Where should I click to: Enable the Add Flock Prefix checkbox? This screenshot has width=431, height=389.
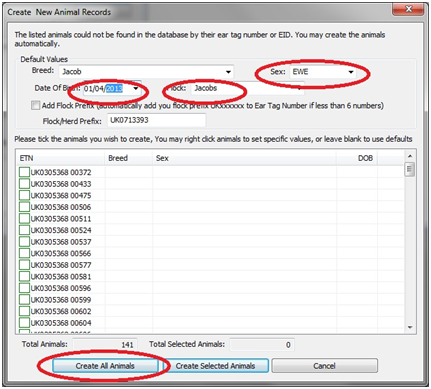[35, 105]
